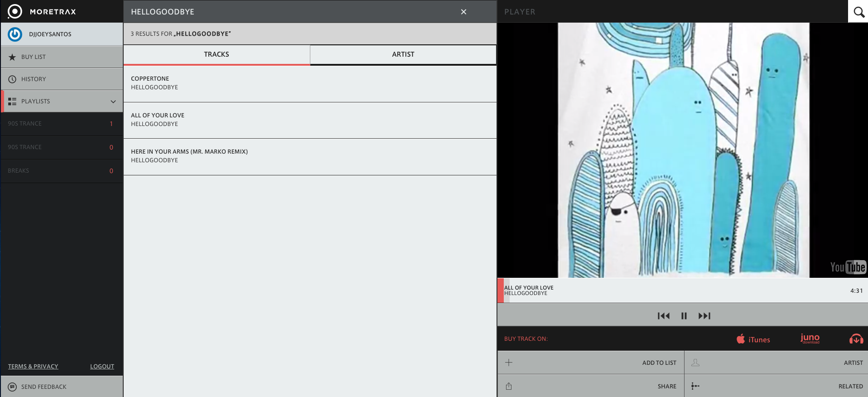Pause the current track
The image size is (868, 397).
(684, 316)
